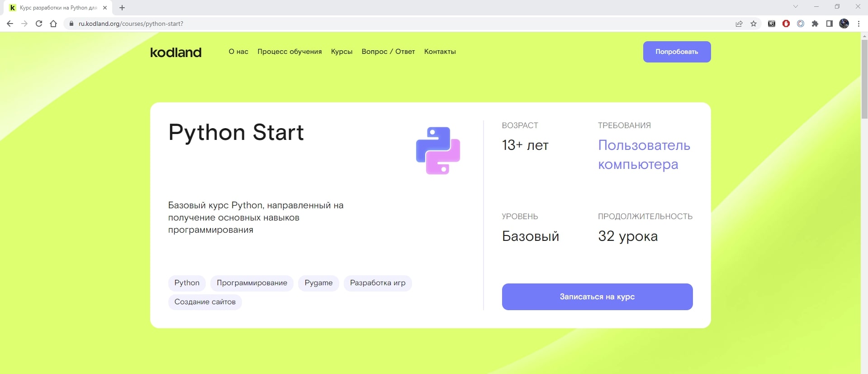Click the 32 урока duration value

(628, 236)
